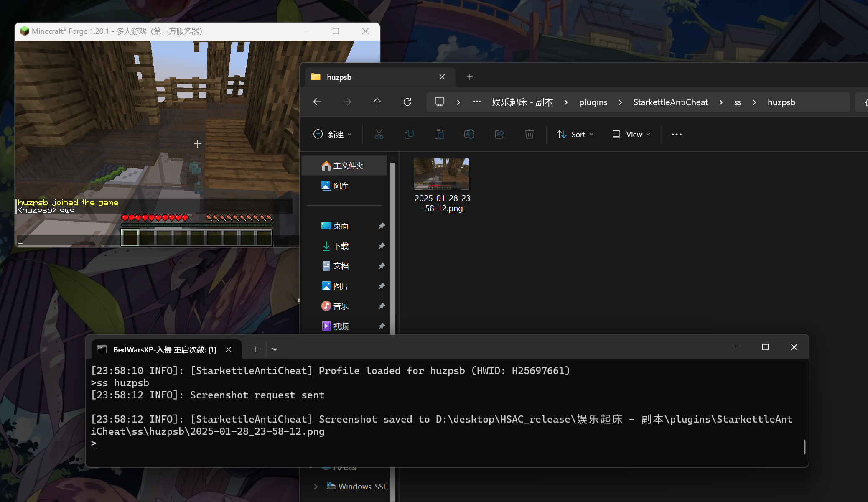Go up one folder level
This screenshot has height=502, width=868.
tap(377, 102)
